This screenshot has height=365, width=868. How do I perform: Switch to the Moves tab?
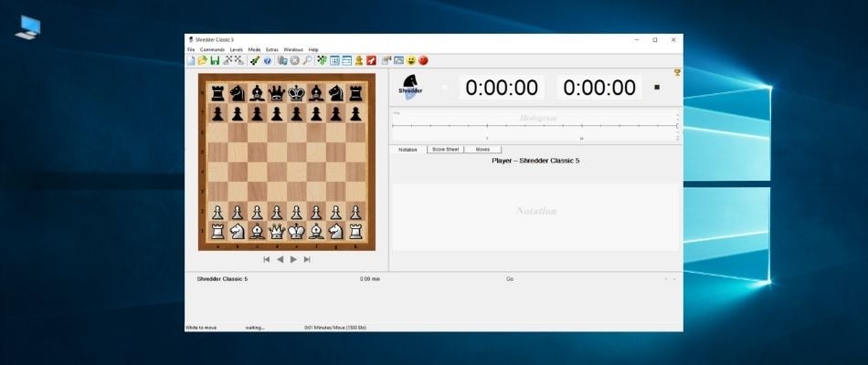click(x=482, y=150)
